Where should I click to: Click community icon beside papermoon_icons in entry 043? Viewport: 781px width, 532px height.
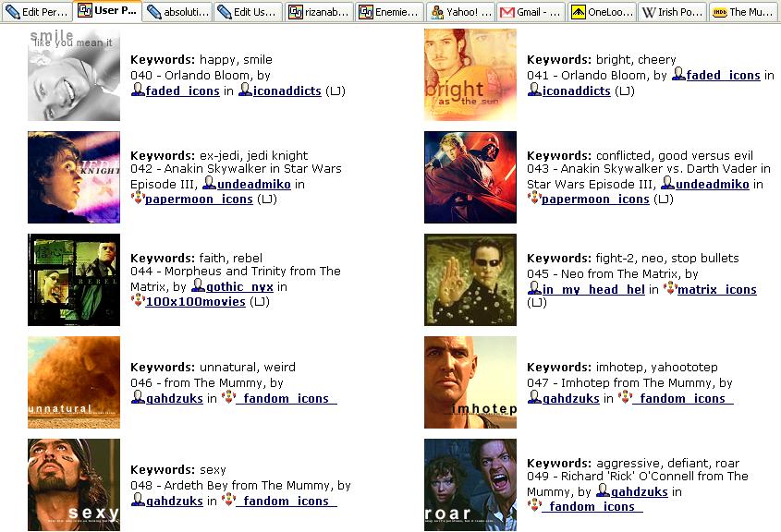(534, 199)
